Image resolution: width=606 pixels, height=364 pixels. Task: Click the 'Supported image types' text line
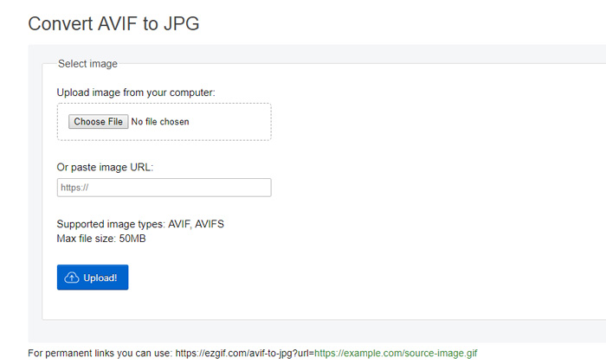140,224
